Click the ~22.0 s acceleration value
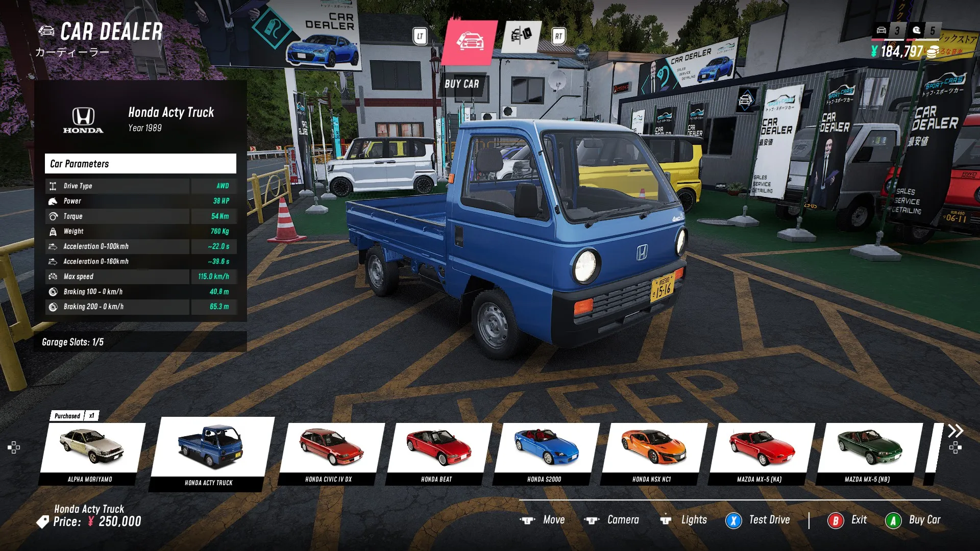This screenshot has height=551, width=980. [x=218, y=246]
